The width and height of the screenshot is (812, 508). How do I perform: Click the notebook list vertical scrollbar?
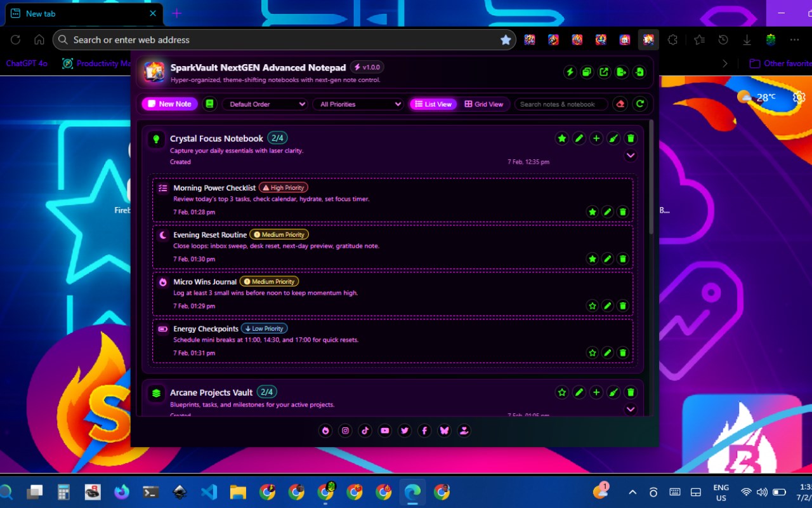point(651,177)
